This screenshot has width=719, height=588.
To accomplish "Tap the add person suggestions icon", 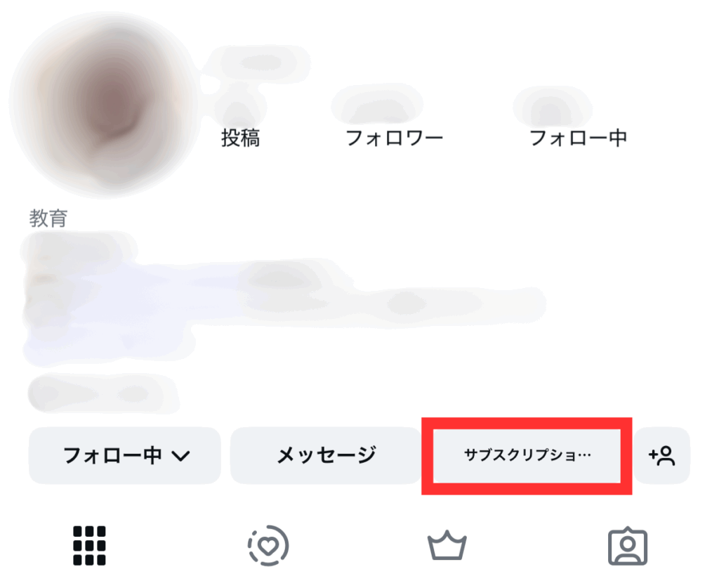I will pyautogui.click(x=661, y=455).
